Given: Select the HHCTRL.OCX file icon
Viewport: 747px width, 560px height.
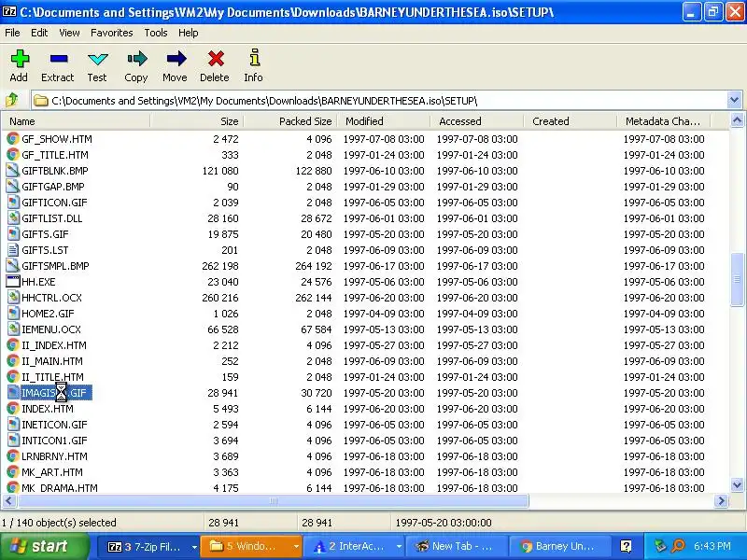Looking at the screenshot, I should tap(13, 298).
